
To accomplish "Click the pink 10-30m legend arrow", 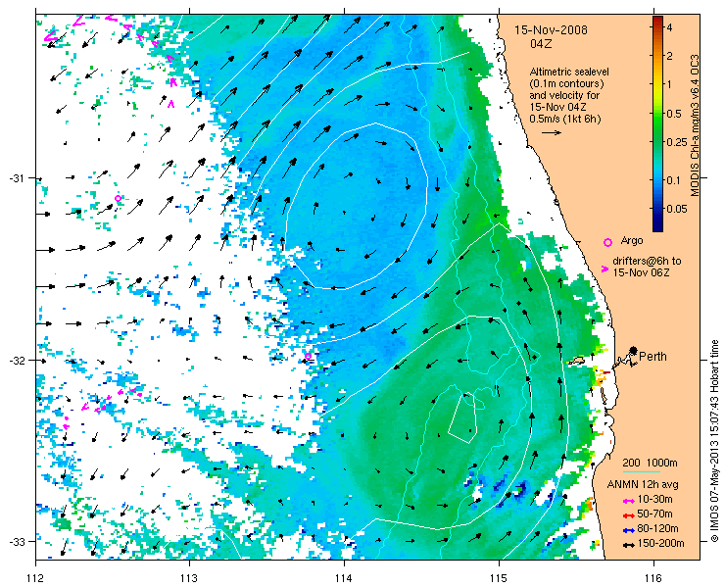I will [628, 501].
